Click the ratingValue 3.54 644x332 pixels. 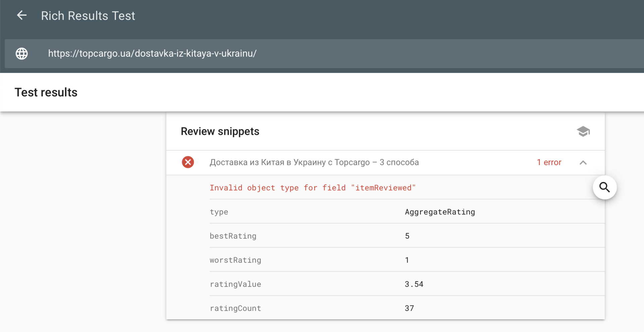pyautogui.click(x=414, y=284)
